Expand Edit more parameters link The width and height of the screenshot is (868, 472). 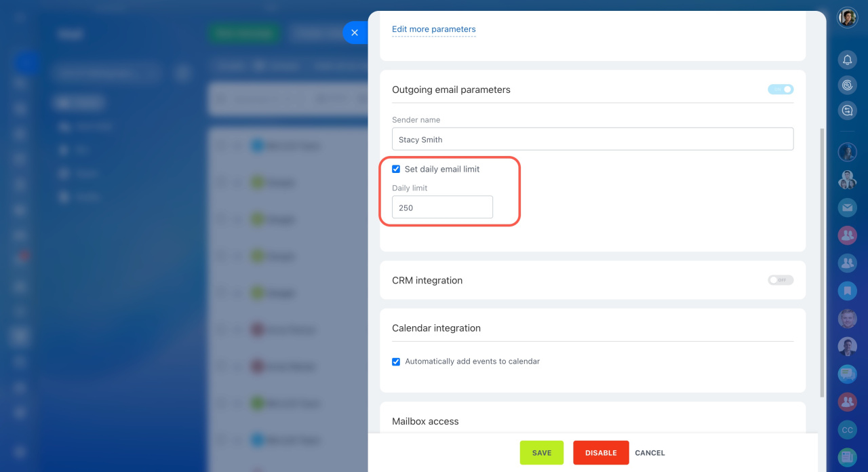[433, 29]
